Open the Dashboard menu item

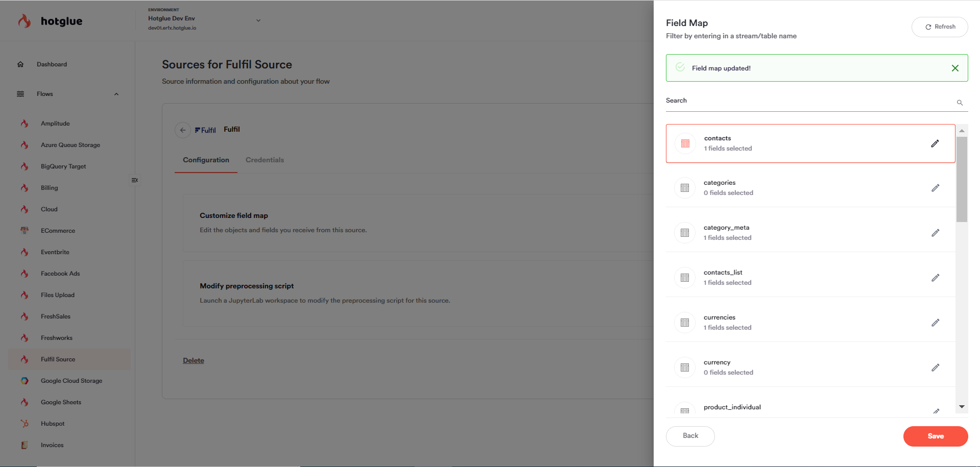coord(52,64)
